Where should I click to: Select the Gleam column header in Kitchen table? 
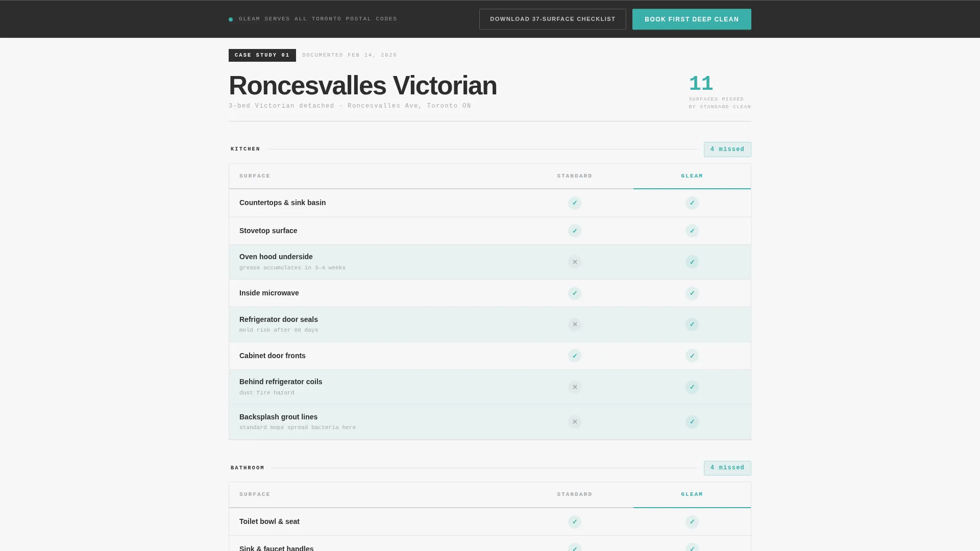point(692,176)
